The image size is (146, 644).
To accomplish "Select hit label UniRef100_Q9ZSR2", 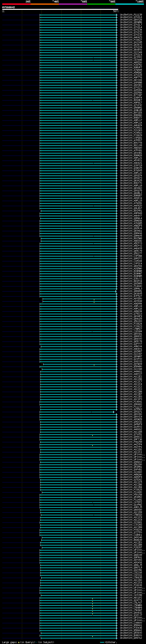I will tap(131, 85).
